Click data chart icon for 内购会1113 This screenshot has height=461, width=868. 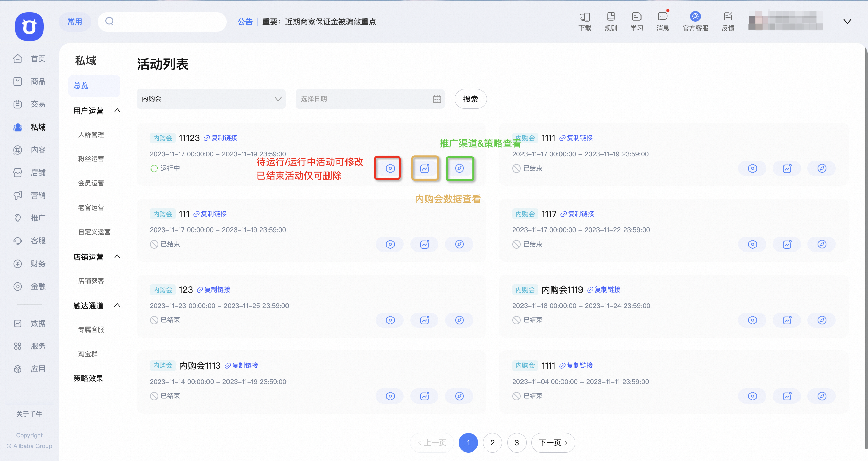425,396
